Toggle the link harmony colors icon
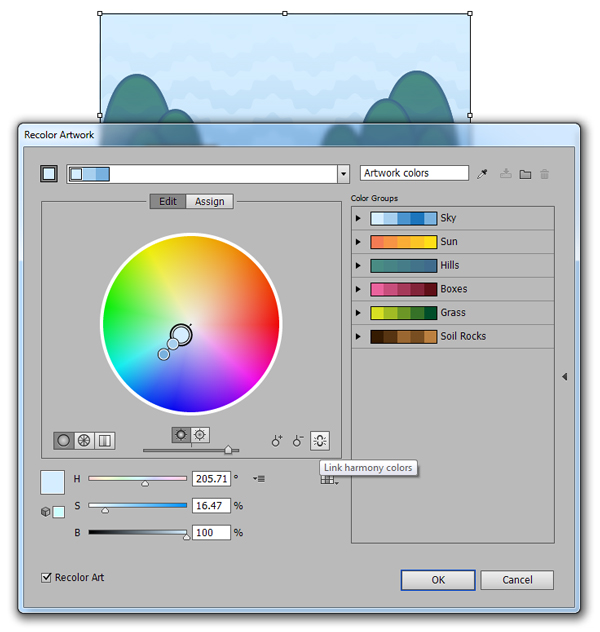 pos(320,441)
